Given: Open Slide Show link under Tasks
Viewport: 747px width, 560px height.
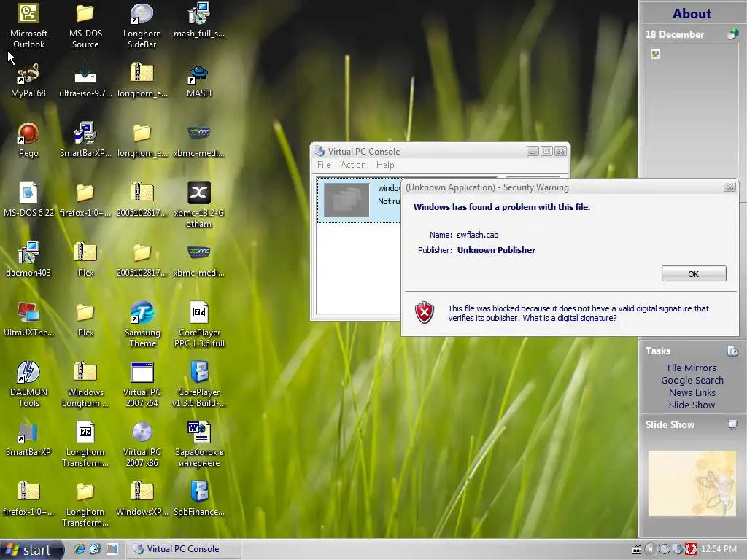Looking at the screenshot, I should coord(692,405).
